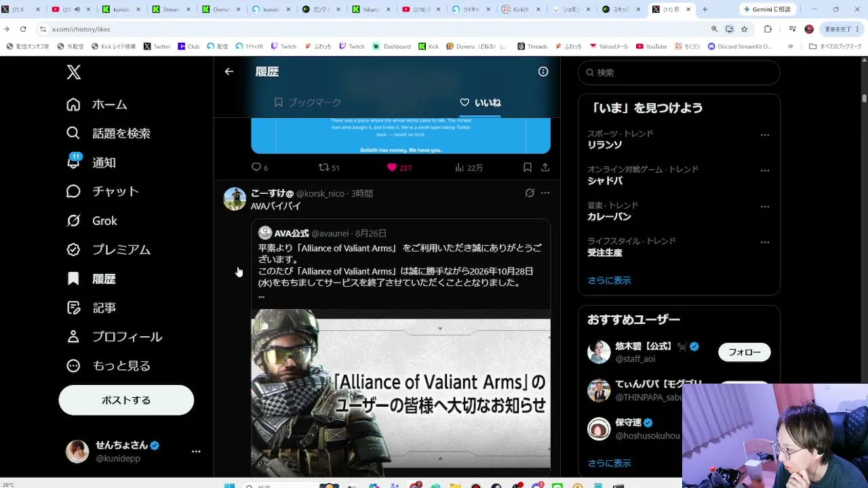Open プレミアム in the sidebar
The height and width of the screenshot is (488, 868).
click(108, 249)
